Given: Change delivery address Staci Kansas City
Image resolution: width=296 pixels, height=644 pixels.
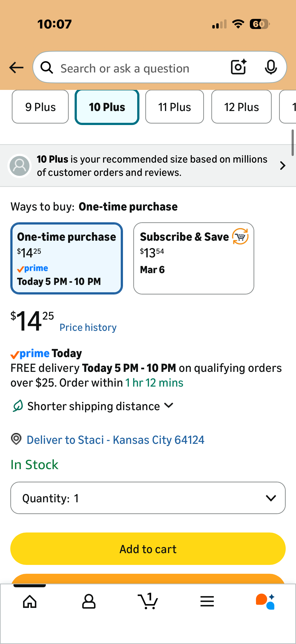Looking at the screenshot, I should (115, 440).
